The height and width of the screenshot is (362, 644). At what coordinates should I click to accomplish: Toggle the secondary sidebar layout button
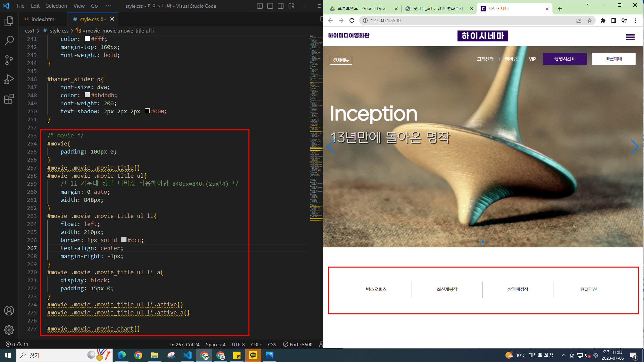pos(281,6)
